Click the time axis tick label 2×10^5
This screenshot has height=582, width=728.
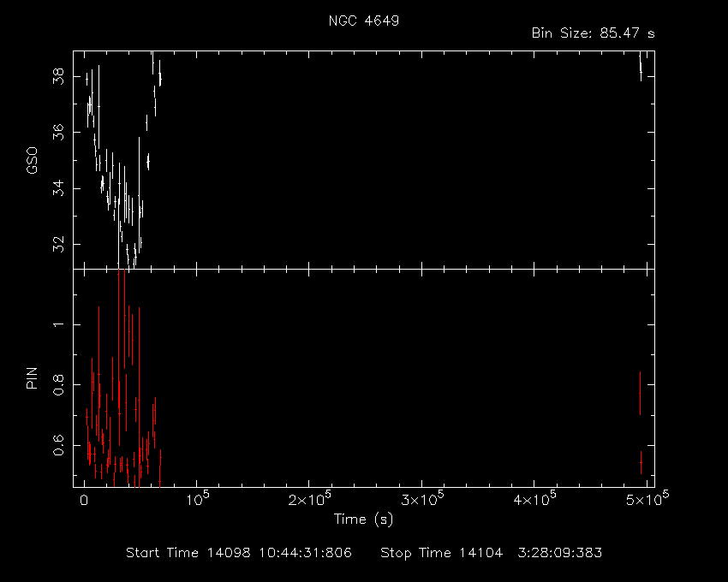click(309, 499)
